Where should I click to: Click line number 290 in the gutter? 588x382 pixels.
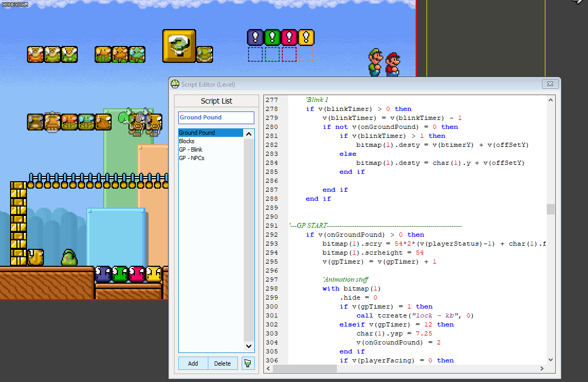click(x=272, y=217)
